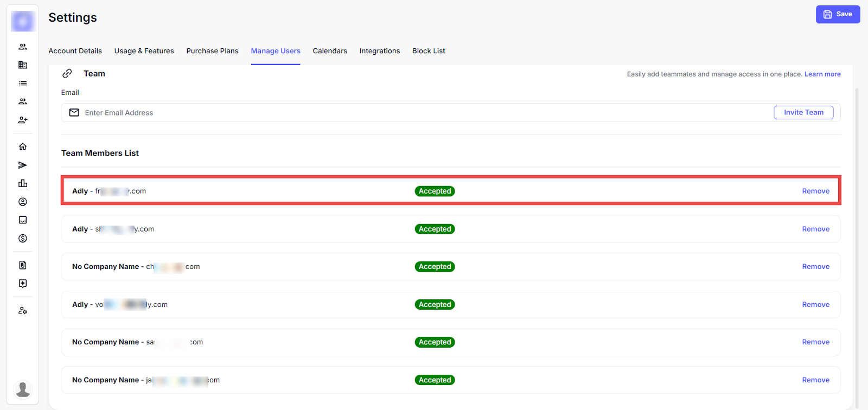The width and height of the screenshot is (868, 410).
Task: Click the Invite Team button
Action: click(x=803, y=112)
